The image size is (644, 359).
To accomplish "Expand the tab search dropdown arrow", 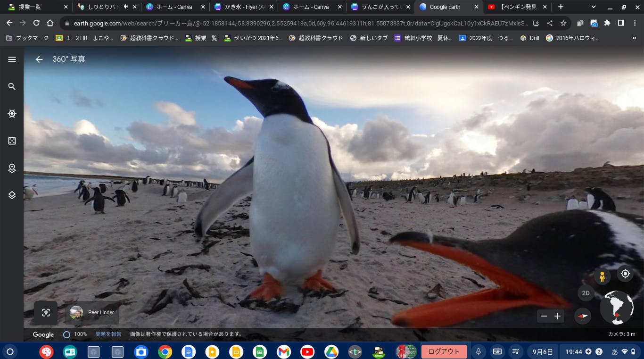I will pyautogui.click(x=593, y=7).
